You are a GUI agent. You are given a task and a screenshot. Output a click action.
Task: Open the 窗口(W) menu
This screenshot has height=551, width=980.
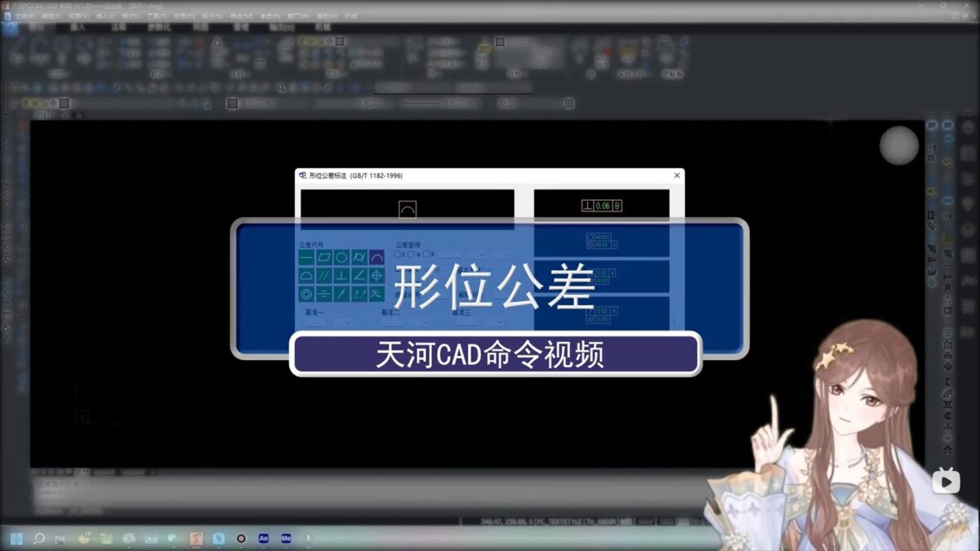point(298,16)
